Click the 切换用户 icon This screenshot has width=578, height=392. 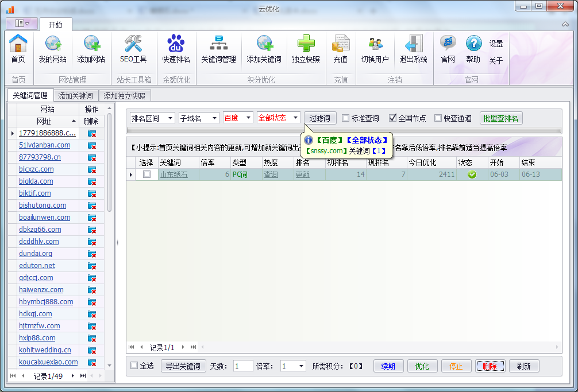pyautogui.click(x=375, y=49)
